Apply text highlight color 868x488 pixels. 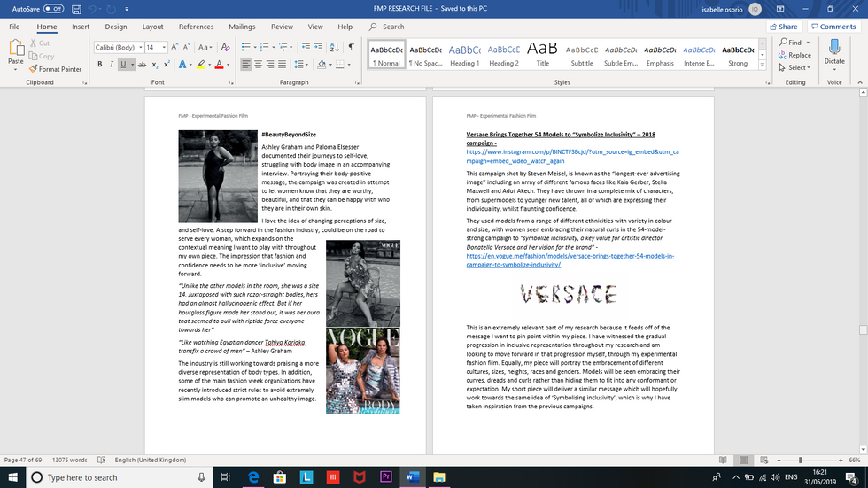(200, 64)
